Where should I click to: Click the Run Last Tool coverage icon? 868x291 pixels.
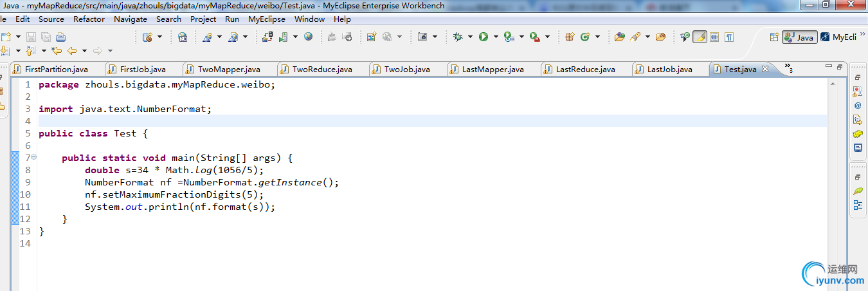[509, 37]
